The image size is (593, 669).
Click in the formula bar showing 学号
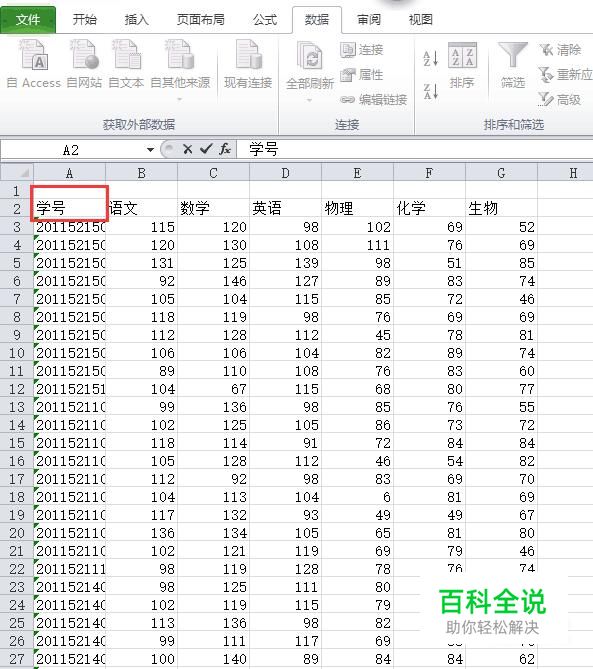[415, 150]
